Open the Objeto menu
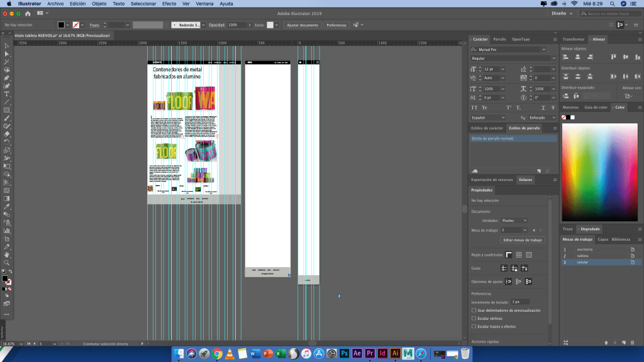 [99, 4]
